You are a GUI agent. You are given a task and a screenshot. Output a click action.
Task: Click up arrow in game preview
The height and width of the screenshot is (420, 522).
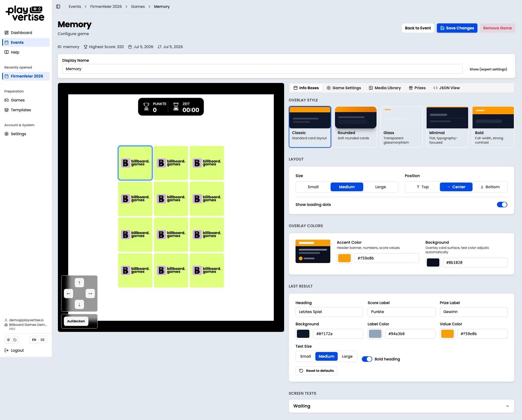tap(79, 283)
